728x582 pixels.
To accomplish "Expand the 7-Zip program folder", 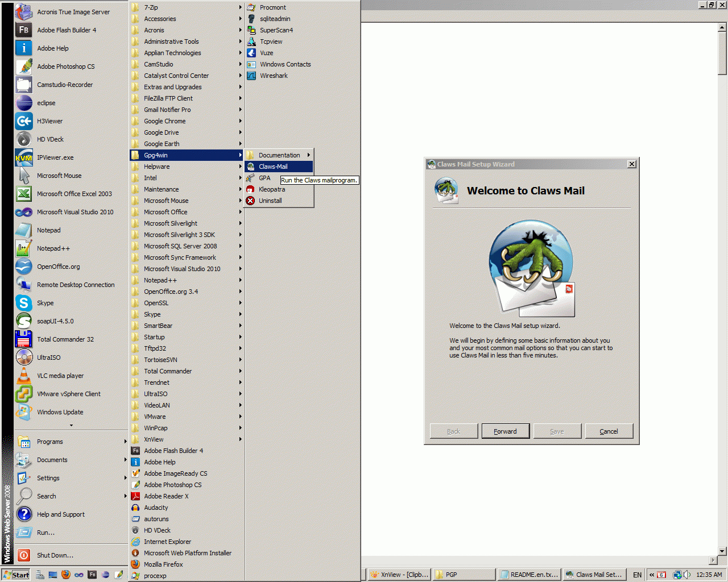I will (187, 7).
